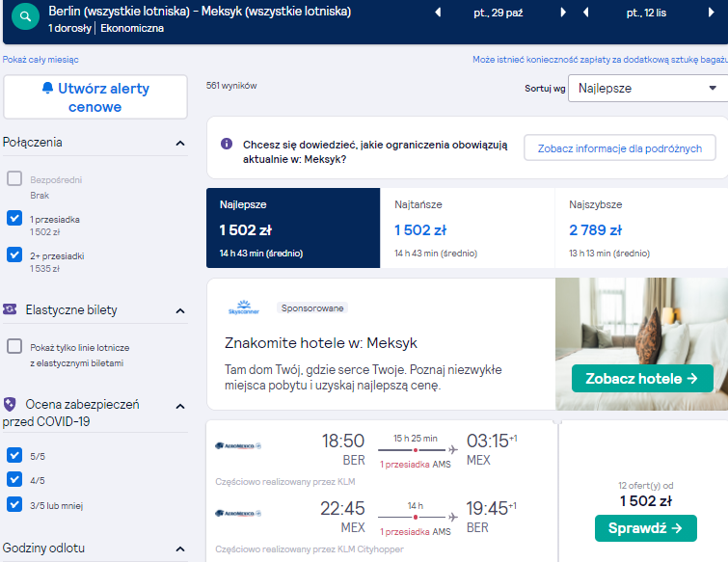Open the Sortuj wg Najlepsze dropdown
This screenshot has height=562, width=728.
coord(648,88)
